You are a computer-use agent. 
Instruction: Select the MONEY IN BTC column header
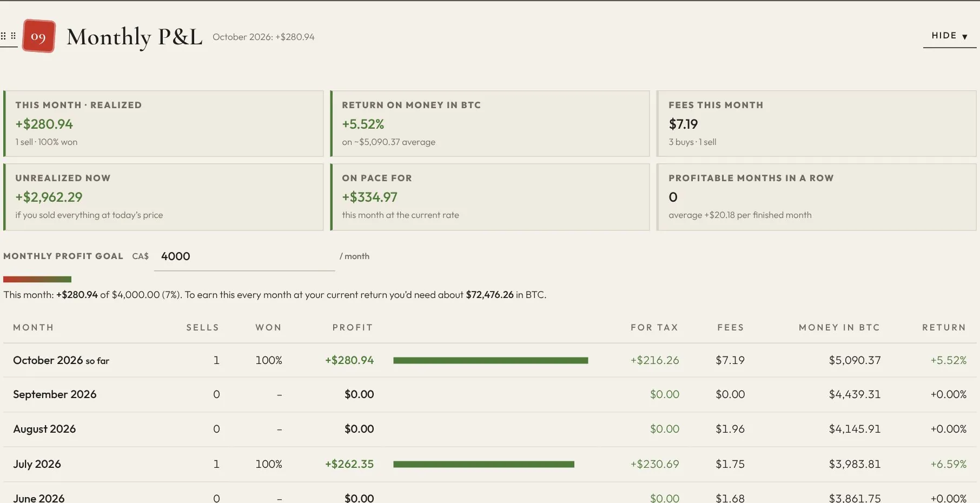tap(839, 327)
